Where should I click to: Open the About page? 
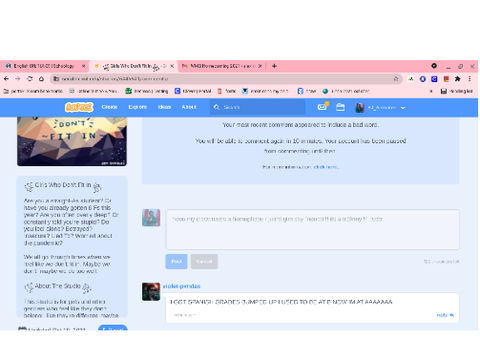[189, 107]
